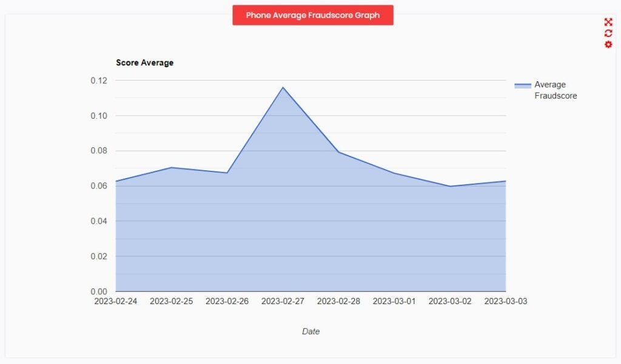The height and width of the screenshot is (364, 621).
Task: Select the peak point at 2023-02-27
Action: click(x=283, y=87)
